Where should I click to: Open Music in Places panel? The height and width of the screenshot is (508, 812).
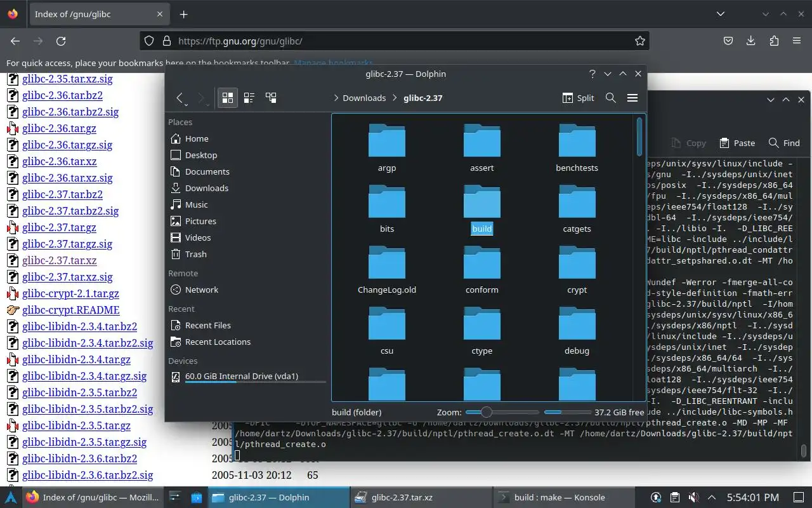tap(247, 204)
